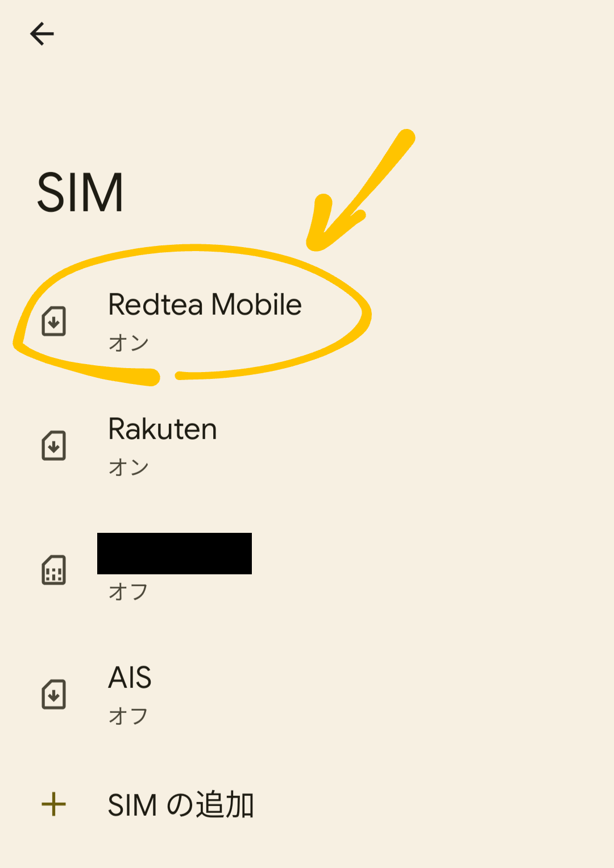Screen dimensions: 614x868
Task: Tap the physical SIM card icon
Action: 54,570
